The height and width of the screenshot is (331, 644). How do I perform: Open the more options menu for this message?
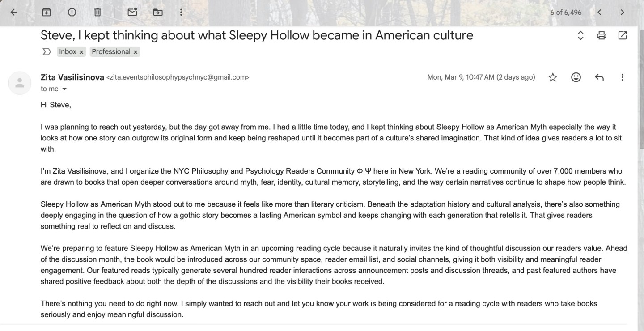(622, 77)
